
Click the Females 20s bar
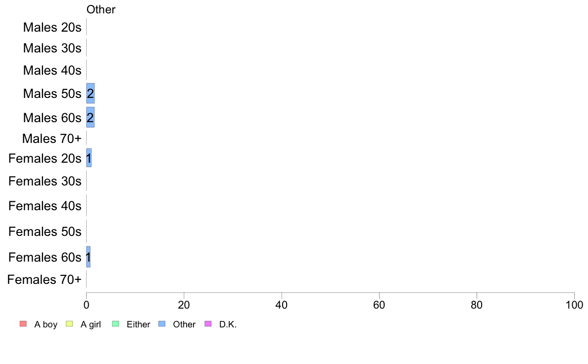coord(89,158)
